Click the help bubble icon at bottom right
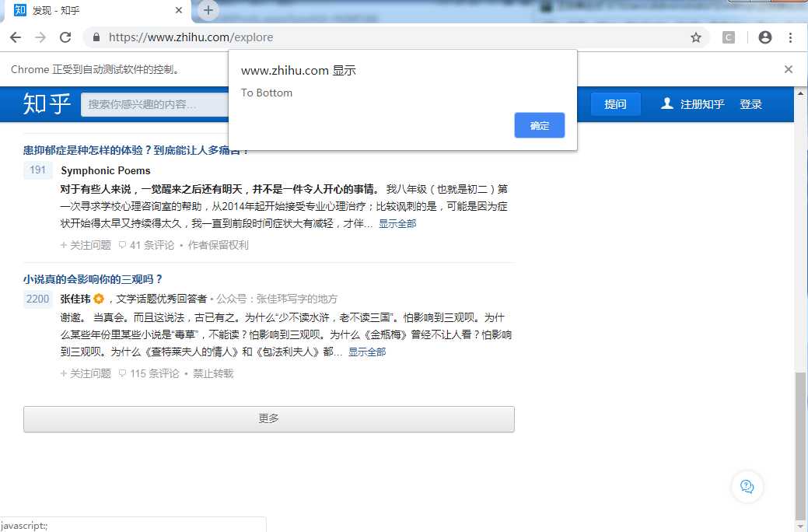 click(x=747, y=486)
